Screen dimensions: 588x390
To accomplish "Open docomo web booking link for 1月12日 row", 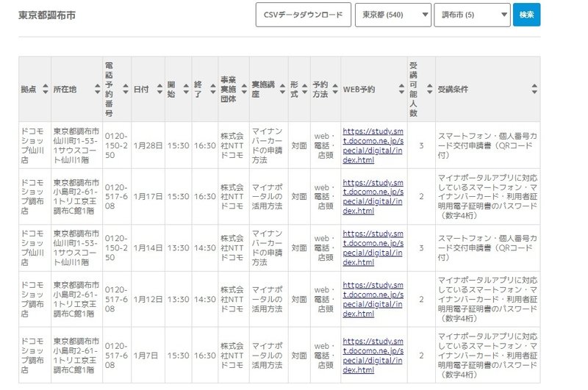I will tap(373, 300).
